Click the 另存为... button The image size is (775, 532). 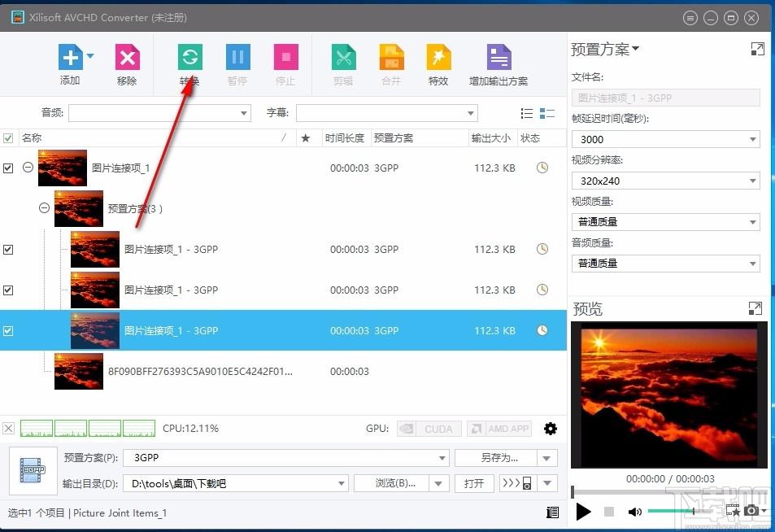pyautogui.click(x=496, y=458)
